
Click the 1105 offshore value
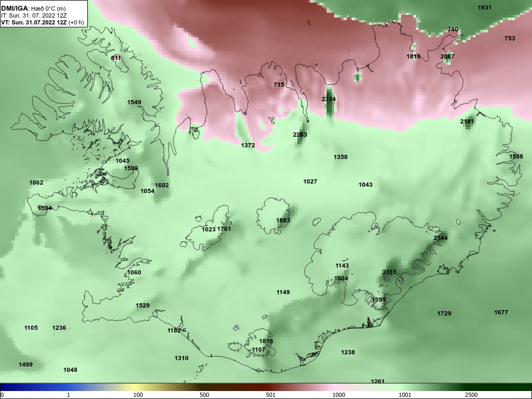(x=31, y=328)
